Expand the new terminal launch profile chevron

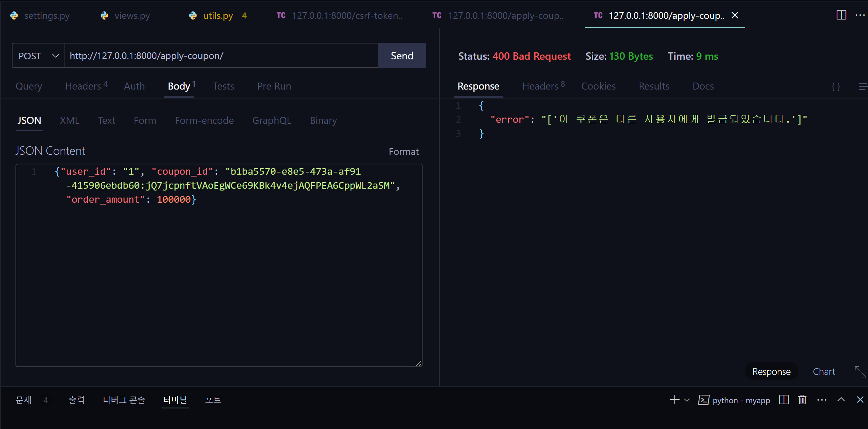pos(687,400)
